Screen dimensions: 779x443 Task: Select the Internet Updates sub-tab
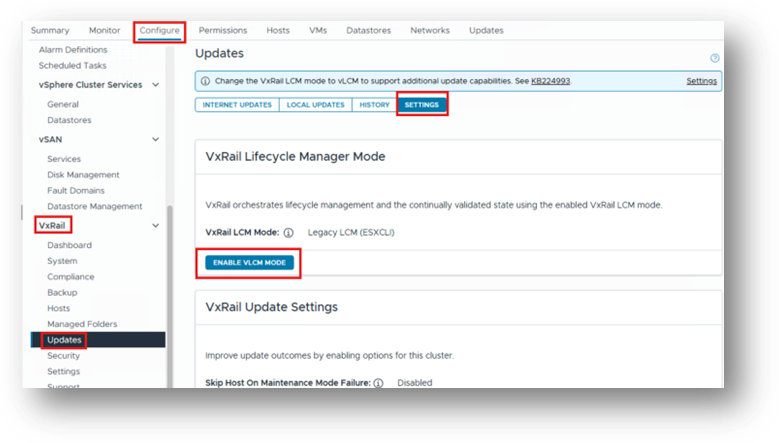[237, 105]
